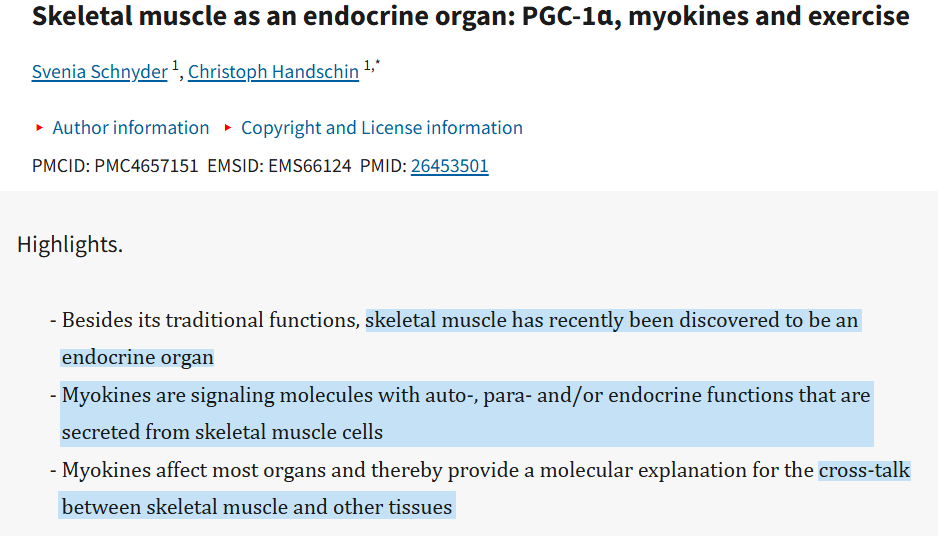Click the article title heading
938x536 pixels.
pyautogui.click(x=471, y=16)
